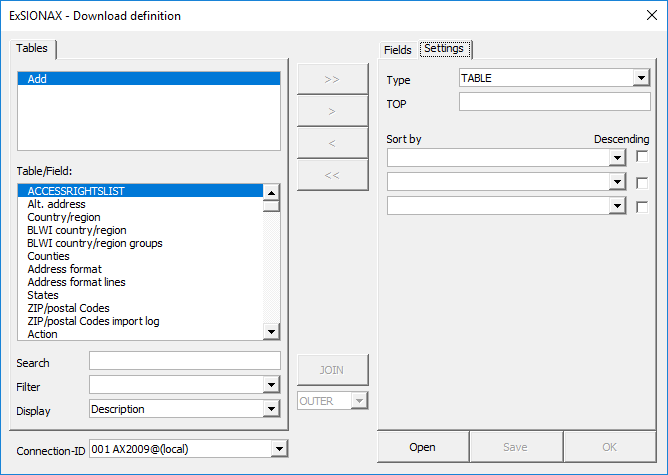Open the Connection-ID dropdown

pos(279,449)
